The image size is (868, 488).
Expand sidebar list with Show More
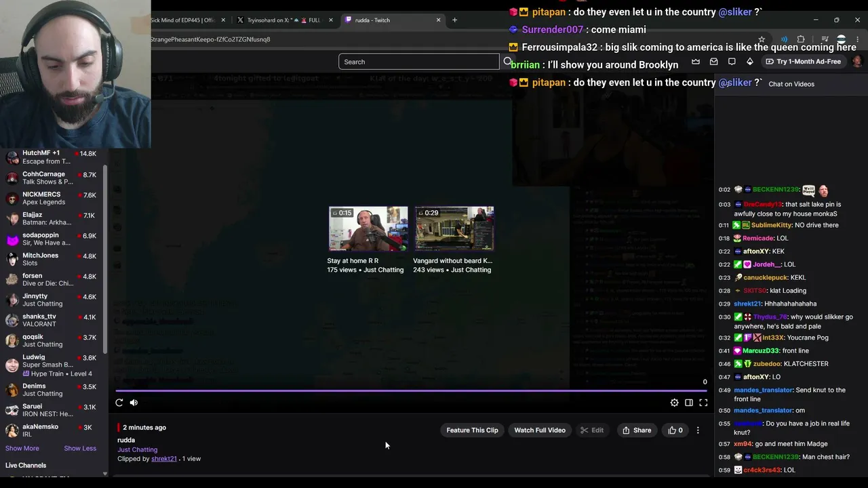click(x=22, y=448)
